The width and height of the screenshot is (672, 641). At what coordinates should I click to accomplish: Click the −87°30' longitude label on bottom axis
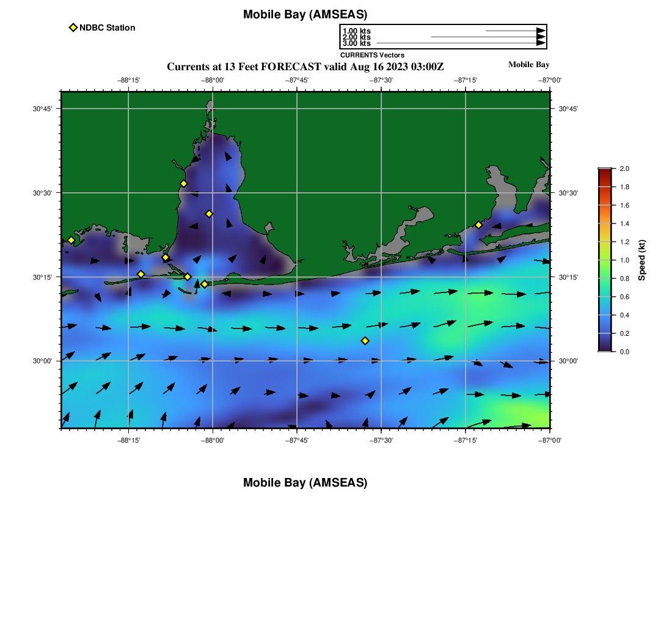[381, 440]
